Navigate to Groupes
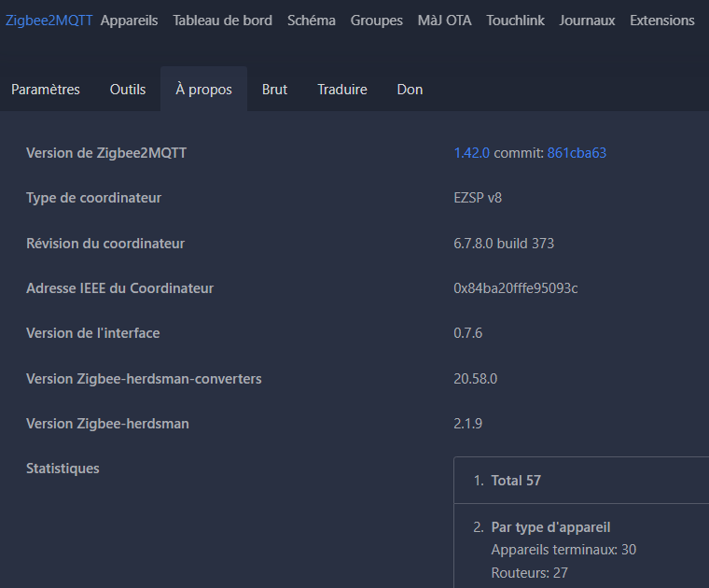 click(376, 21)
